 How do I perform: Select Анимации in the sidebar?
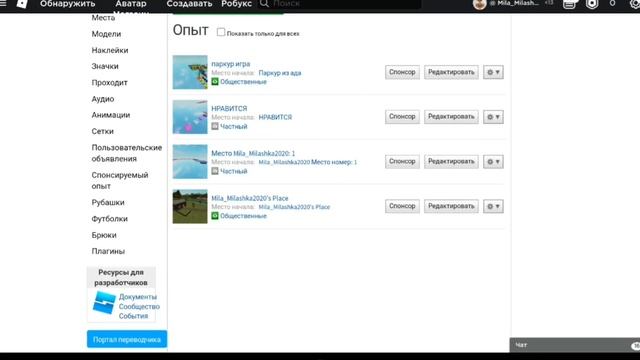pyautogui.click(x=111, y=115)
